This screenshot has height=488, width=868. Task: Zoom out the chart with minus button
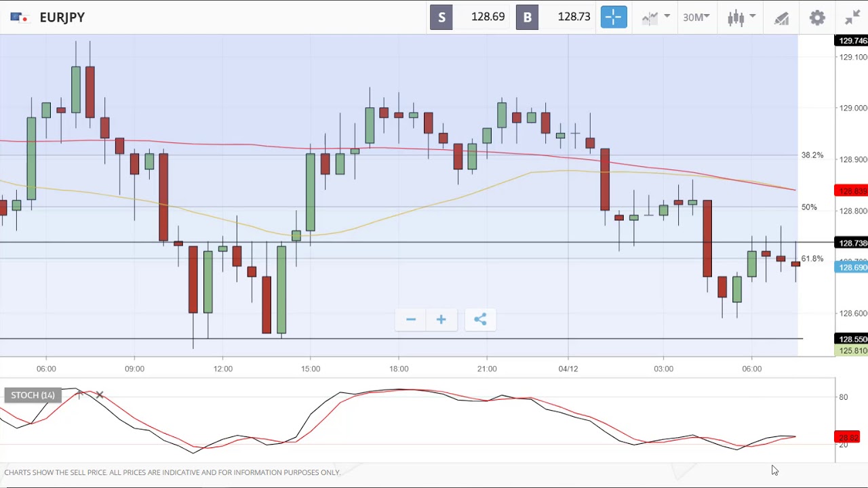[x=411, y=319]
